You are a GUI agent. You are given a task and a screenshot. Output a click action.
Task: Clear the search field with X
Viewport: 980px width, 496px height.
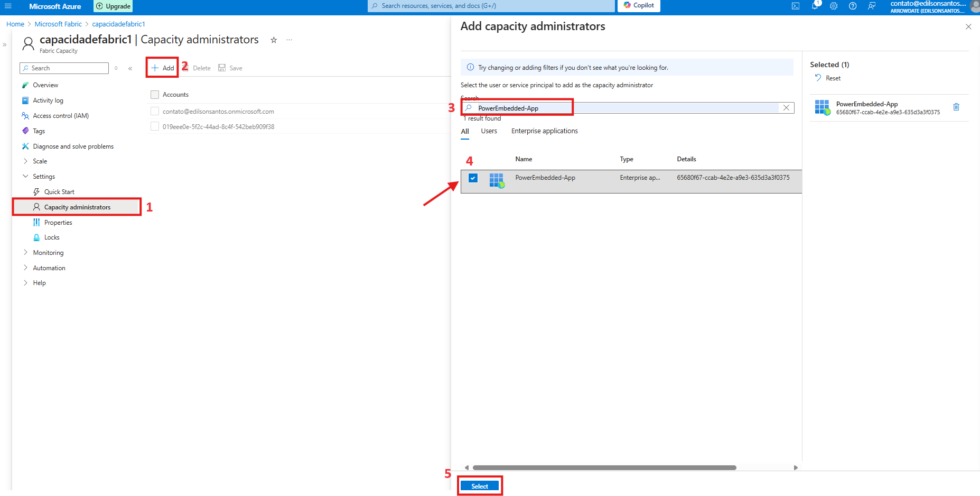[x=786, y=108]
